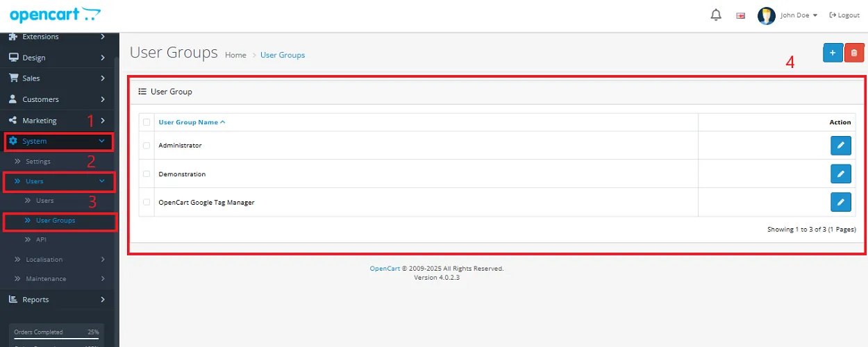The width and height of the screenshot is (868, 347).
Task: Click John Doe's profile avatar
Action: [x=766, y=16]
